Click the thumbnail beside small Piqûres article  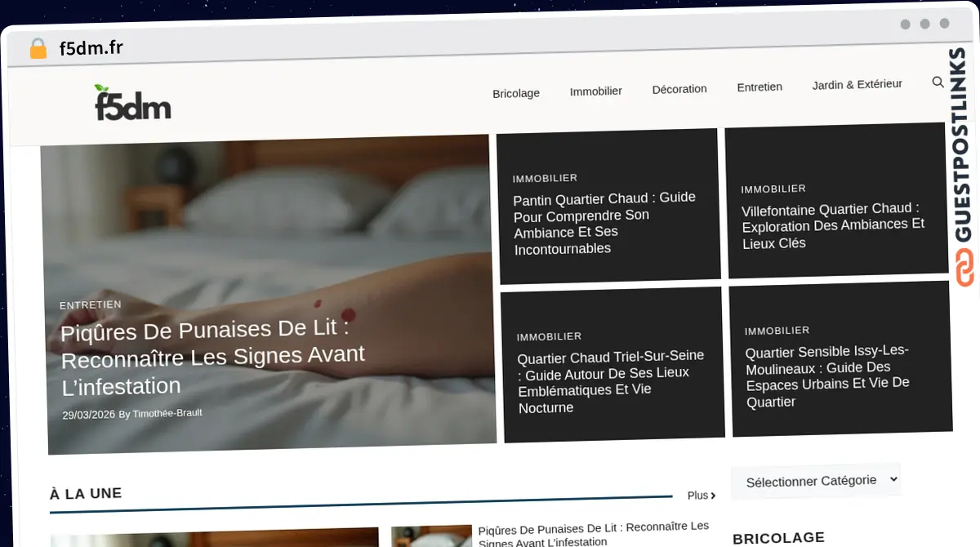click(x=432, y=536)
